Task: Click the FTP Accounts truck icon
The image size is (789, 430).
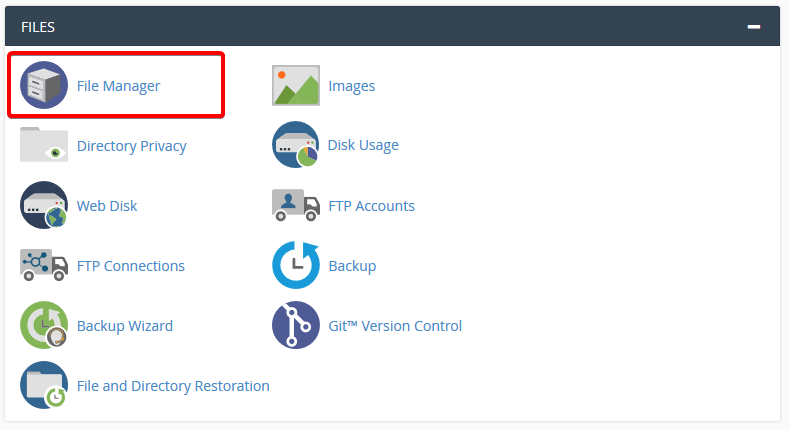Action: click(296, 206)
